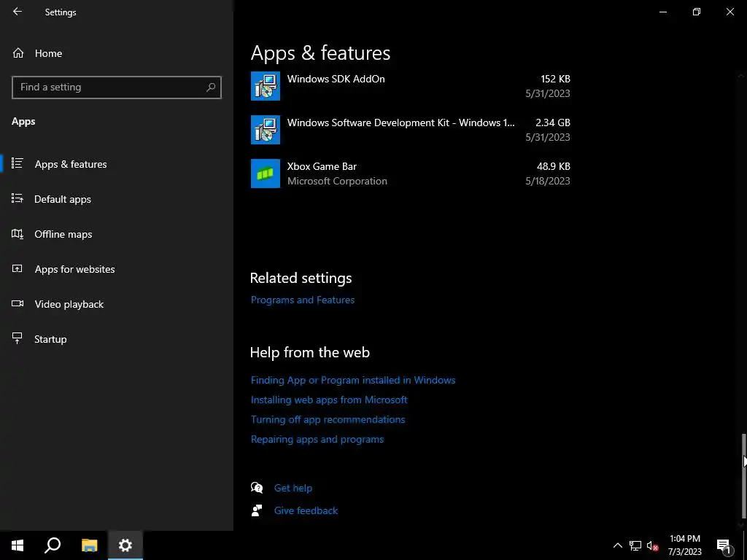Screen dimensions: 747x560
Task: Click the Apps & features list icon
Action: 18,163
